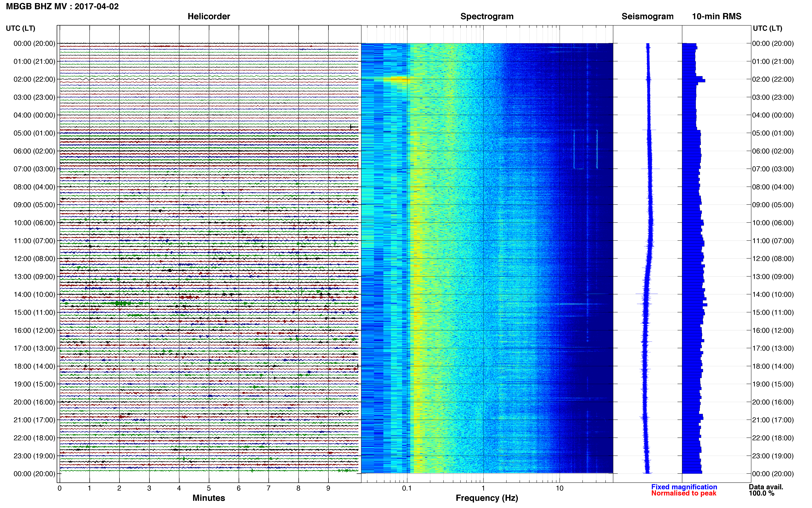Screen dimensions: 812x508
Task: Click the '100.0 %' availability value
Action: coord(762,493)
